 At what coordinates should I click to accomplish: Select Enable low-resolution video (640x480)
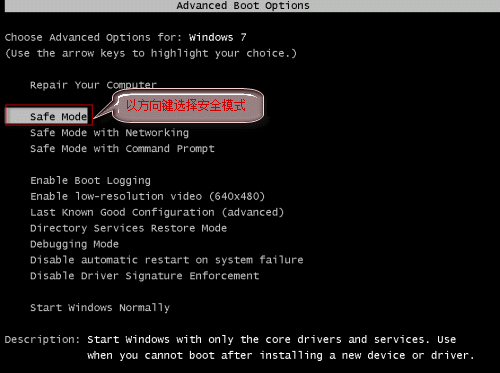[147, 196]
